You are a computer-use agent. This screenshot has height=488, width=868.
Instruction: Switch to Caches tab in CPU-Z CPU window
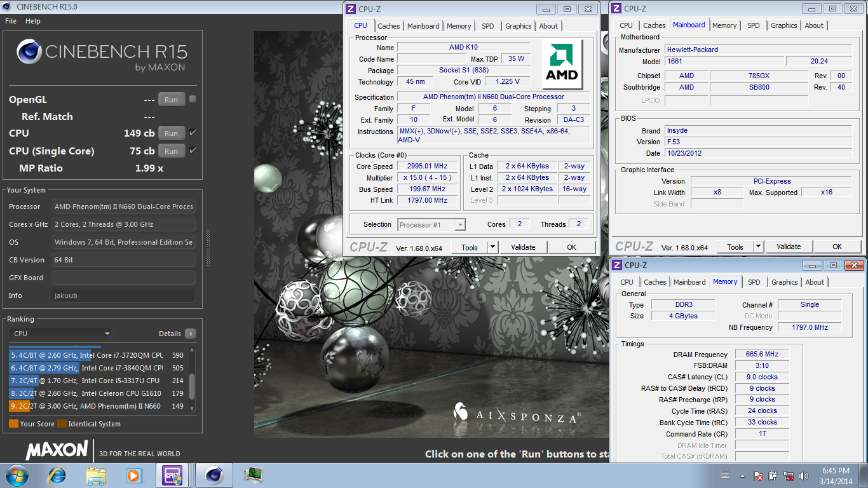pyautogui.click(x=389, y=26)
